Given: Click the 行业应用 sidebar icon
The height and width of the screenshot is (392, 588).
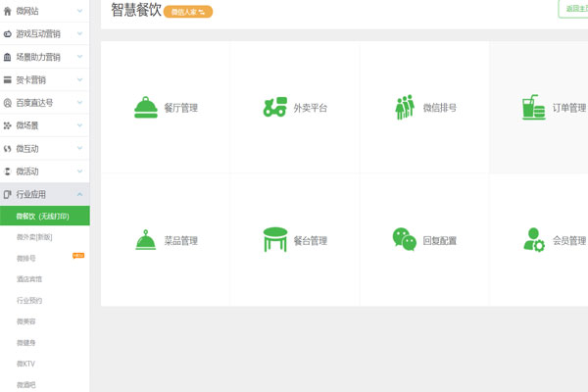Looking at the screenshot, I should [x=8, y=194].
